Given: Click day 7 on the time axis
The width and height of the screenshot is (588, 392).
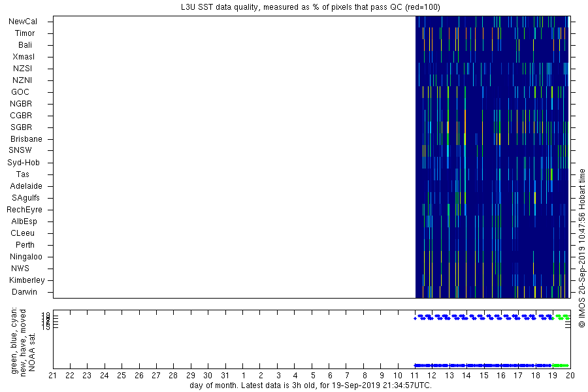Looking at the screenshot, I should point(348,376).
